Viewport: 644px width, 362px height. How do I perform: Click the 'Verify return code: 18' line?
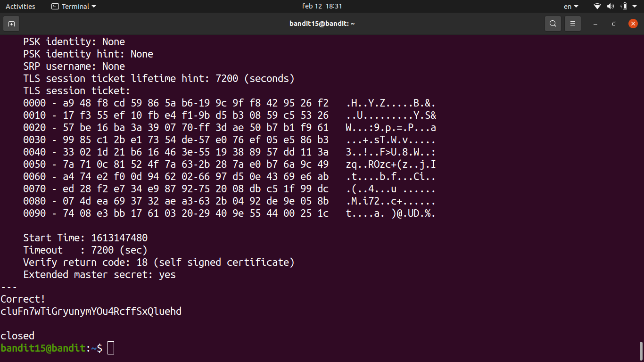(158, 263)
